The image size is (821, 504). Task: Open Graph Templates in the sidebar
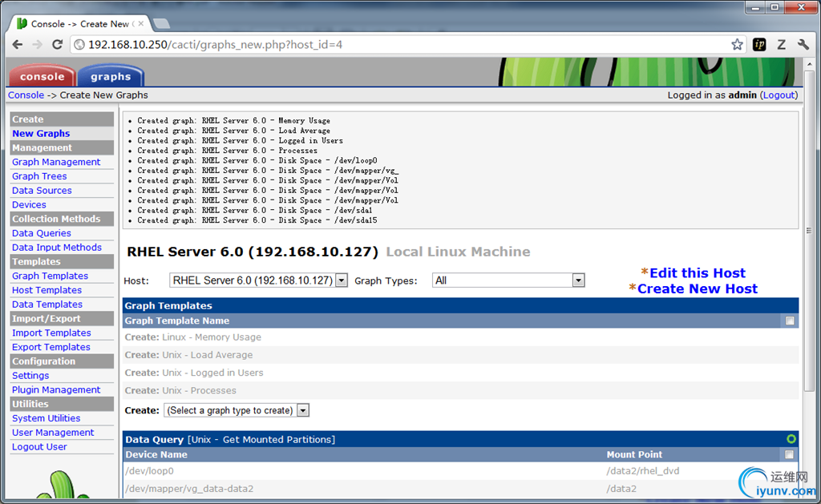tap(50, 276)
